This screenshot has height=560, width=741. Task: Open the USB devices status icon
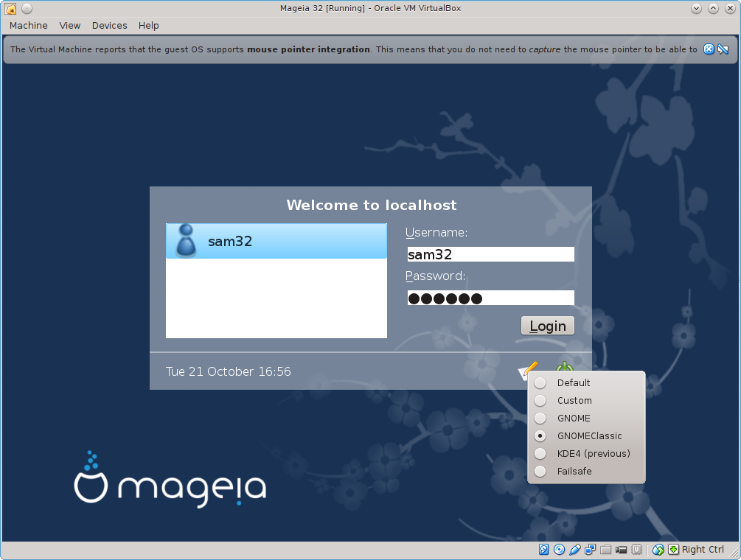pyautogui.click(x=574, y=549)
